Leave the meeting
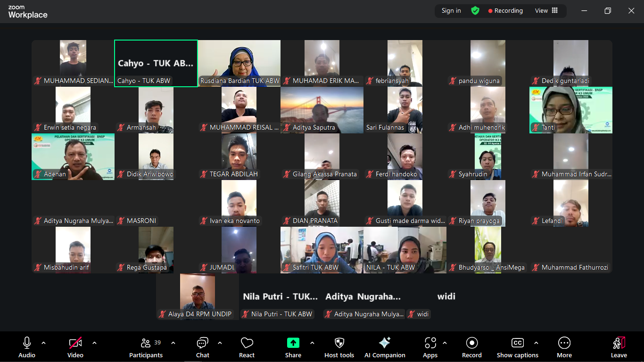The height and width of the screenshot is (362, 644). point(619,346)
